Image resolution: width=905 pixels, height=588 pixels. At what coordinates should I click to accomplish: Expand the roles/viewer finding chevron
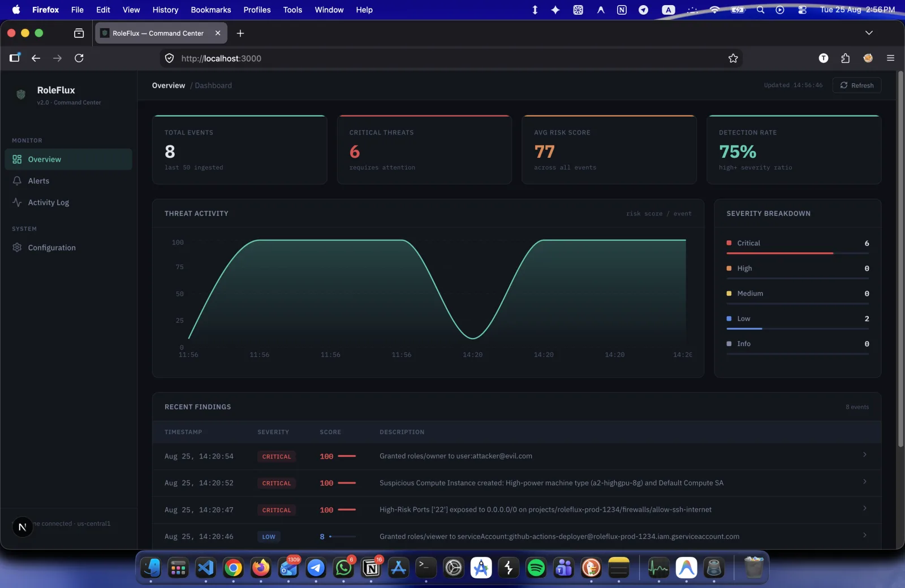tap(864, 535)
